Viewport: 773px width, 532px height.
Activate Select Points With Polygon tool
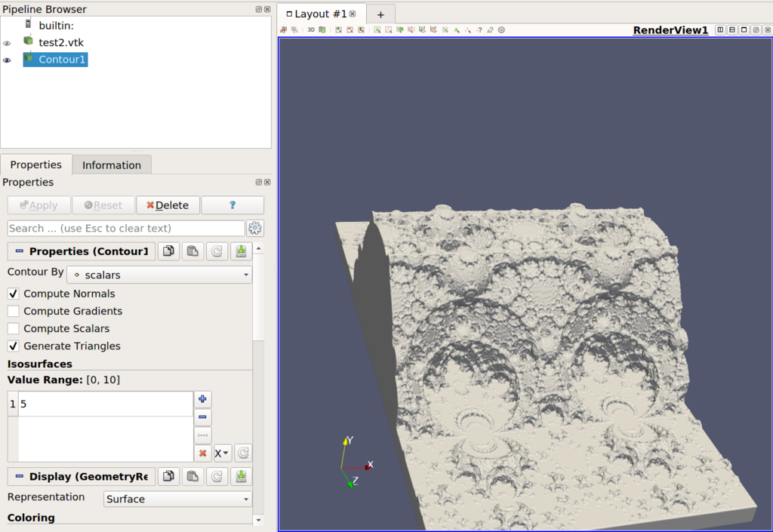433,29
